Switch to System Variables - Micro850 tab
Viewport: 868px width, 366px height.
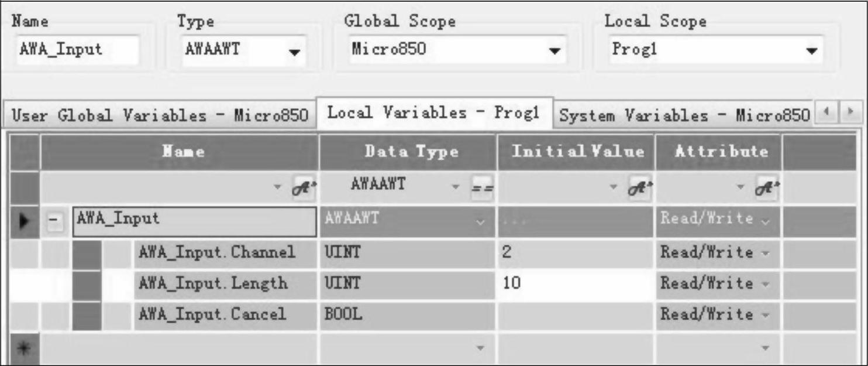coord(683,115)
